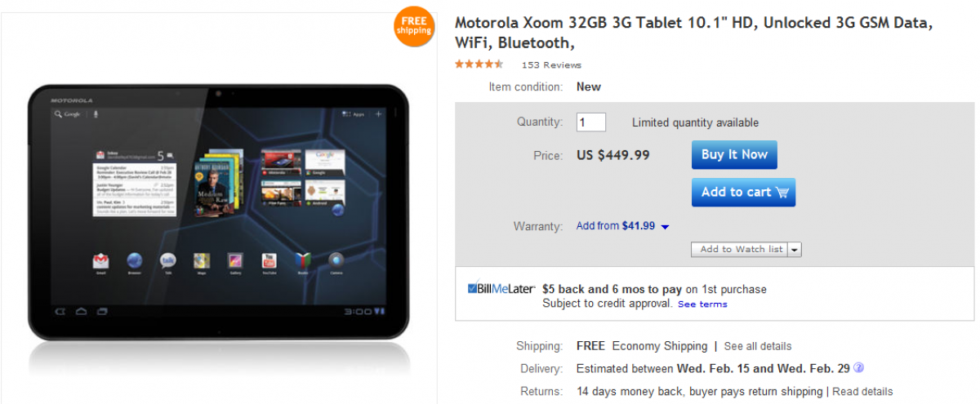Click the Browser globe icon on tablet
Viewport: 980px width, 404px height.
[x=134, y=261]
